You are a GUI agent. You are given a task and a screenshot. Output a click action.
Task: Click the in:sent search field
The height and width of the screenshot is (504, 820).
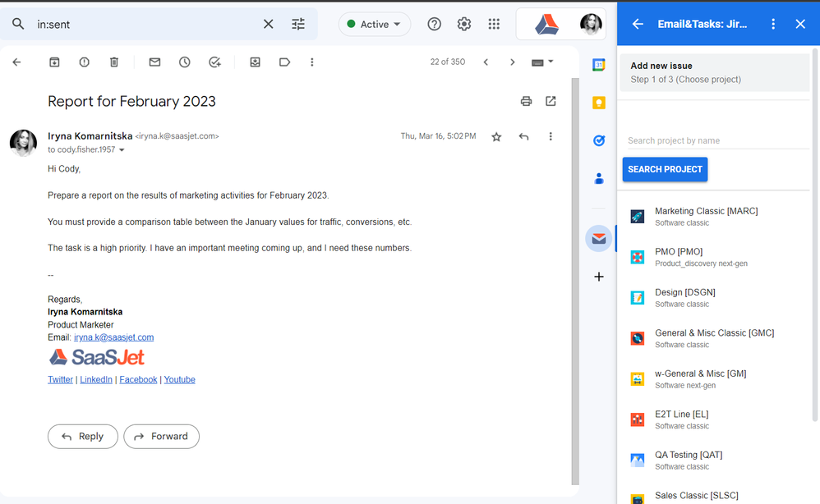(146, 24)
